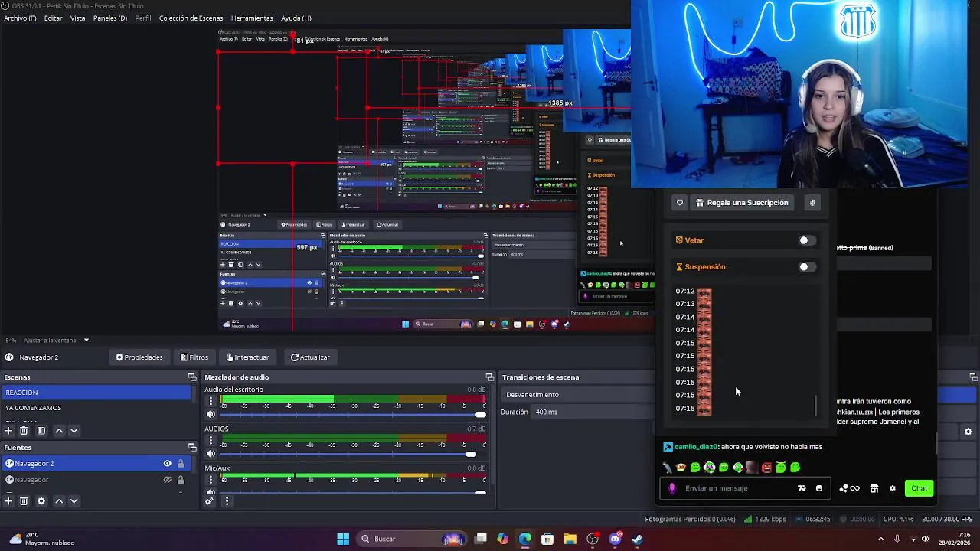The height and width of the screenshot is (551, 980).
Task: Open the AUDIOS track options menu dots
Action: point(211,441)
